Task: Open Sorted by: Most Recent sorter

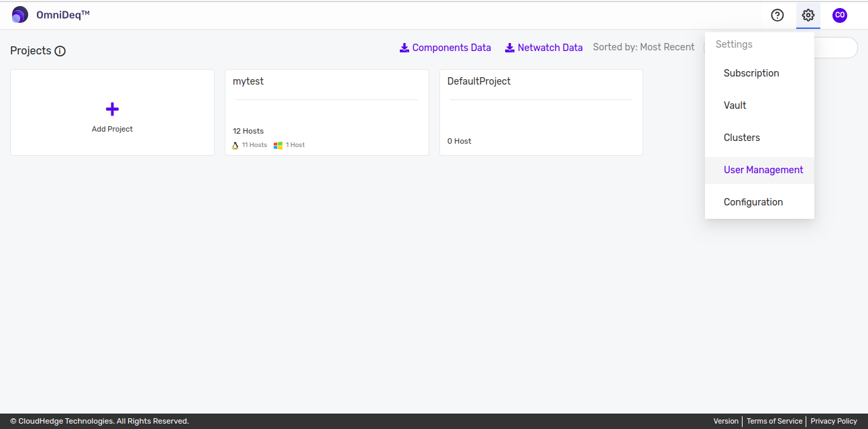Action: [x=644, y=47]
